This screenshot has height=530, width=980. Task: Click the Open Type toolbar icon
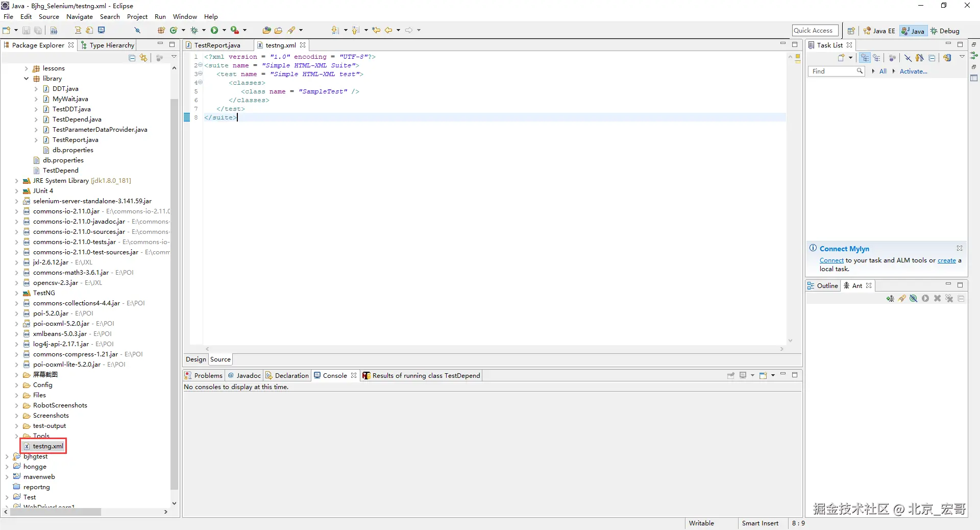point(266,30)
